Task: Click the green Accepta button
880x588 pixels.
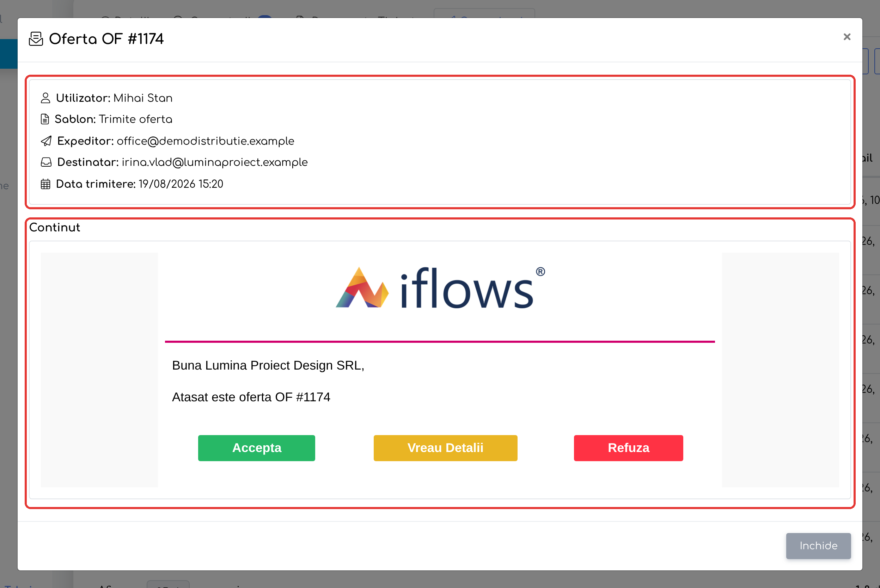Action: pyautogui.click(x=257, y=448)
